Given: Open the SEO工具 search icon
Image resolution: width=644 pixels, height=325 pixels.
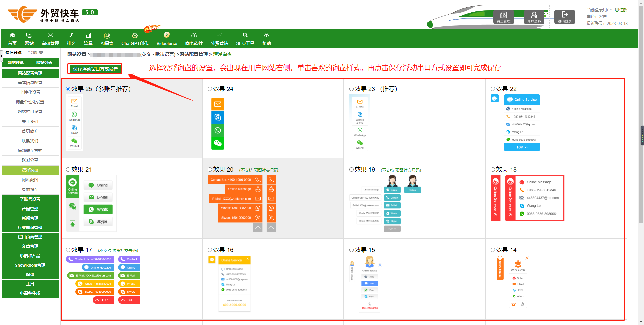Looking at the screenshot, I should 245,35.
